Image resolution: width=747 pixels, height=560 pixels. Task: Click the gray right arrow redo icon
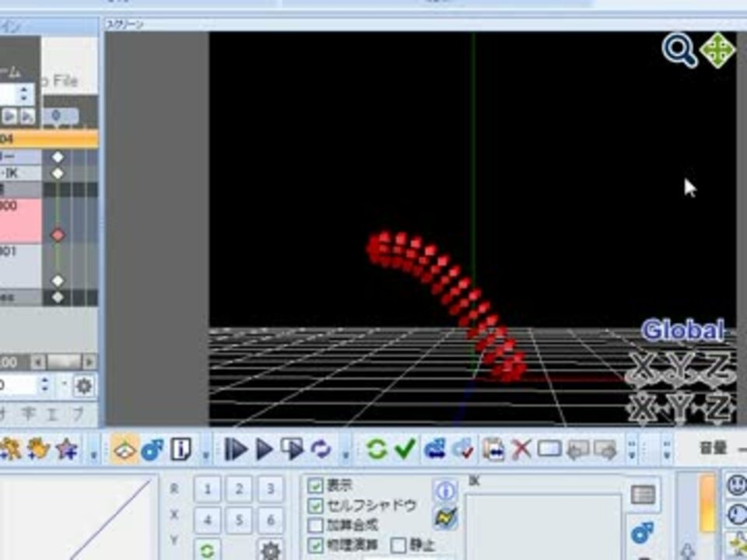[x=605, y=449]
